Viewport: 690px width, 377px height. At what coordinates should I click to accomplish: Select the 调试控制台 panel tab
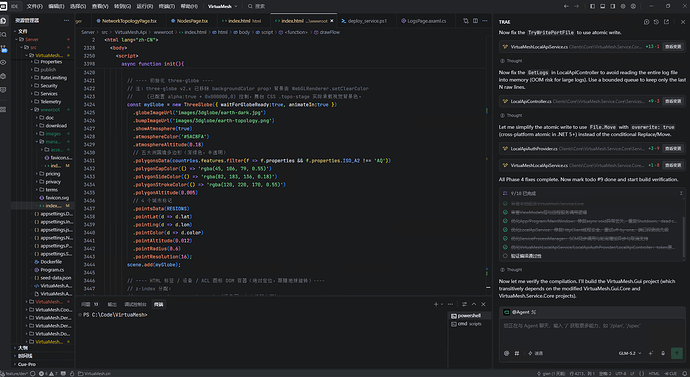coord(135,304)
